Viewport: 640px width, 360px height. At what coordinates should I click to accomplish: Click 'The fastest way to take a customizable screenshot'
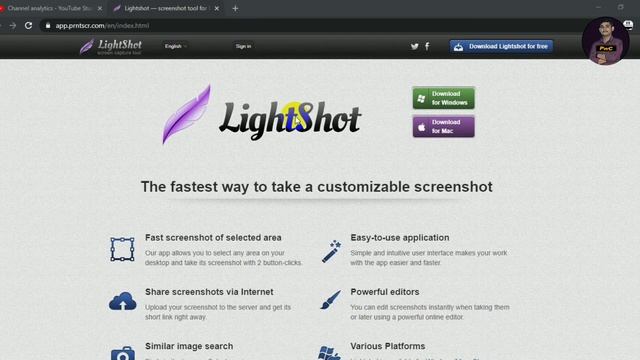316,187
